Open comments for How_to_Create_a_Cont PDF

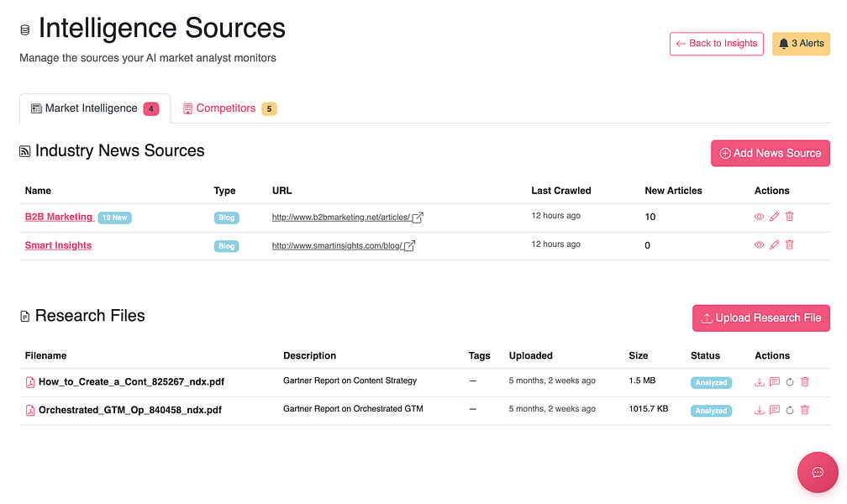coord(774,382)
